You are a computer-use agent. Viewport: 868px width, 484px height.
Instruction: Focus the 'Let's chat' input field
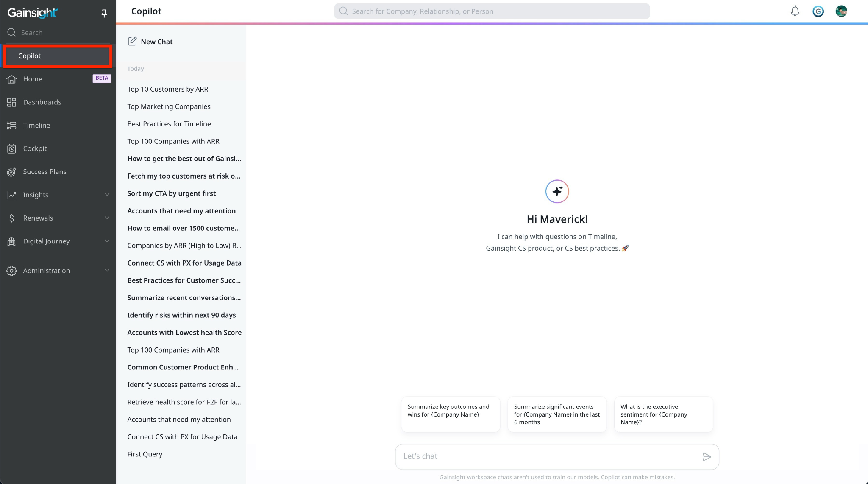pyautogui.click(x=557, y=456)
